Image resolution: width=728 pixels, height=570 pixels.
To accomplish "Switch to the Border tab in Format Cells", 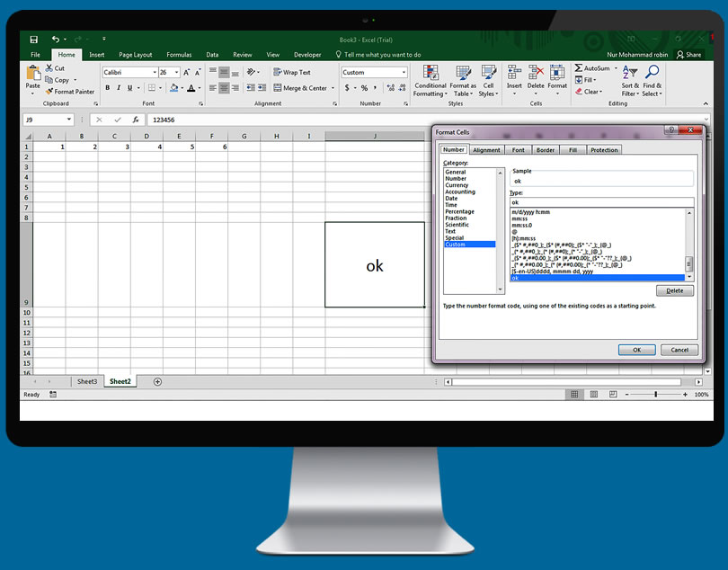I will (546, 150).
